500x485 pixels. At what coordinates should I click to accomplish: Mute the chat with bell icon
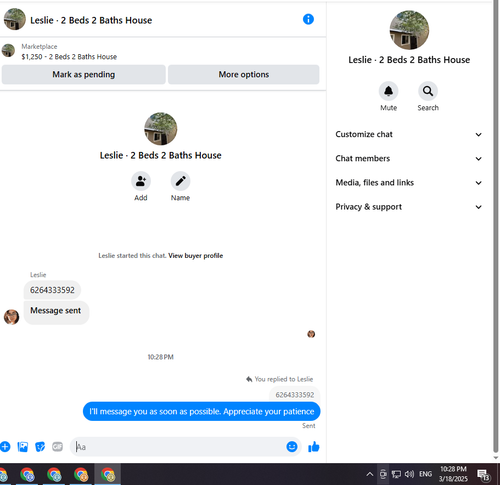(x=388, y=91)
